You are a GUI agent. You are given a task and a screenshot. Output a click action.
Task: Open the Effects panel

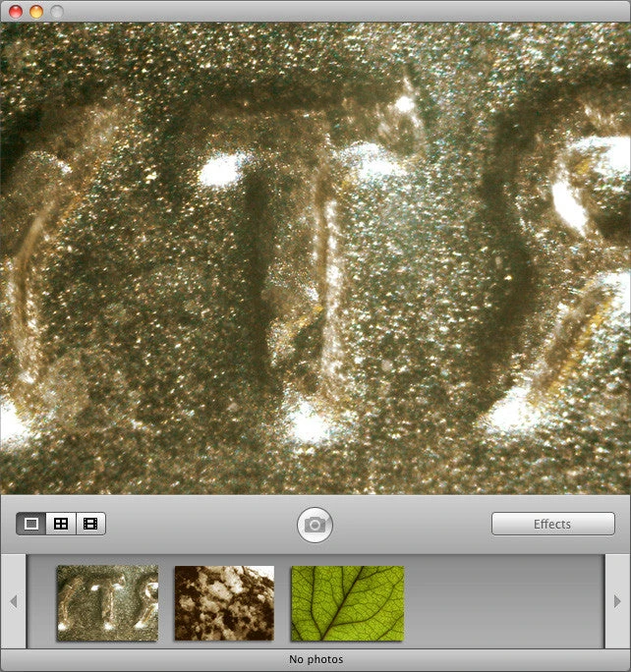(552, 524)
